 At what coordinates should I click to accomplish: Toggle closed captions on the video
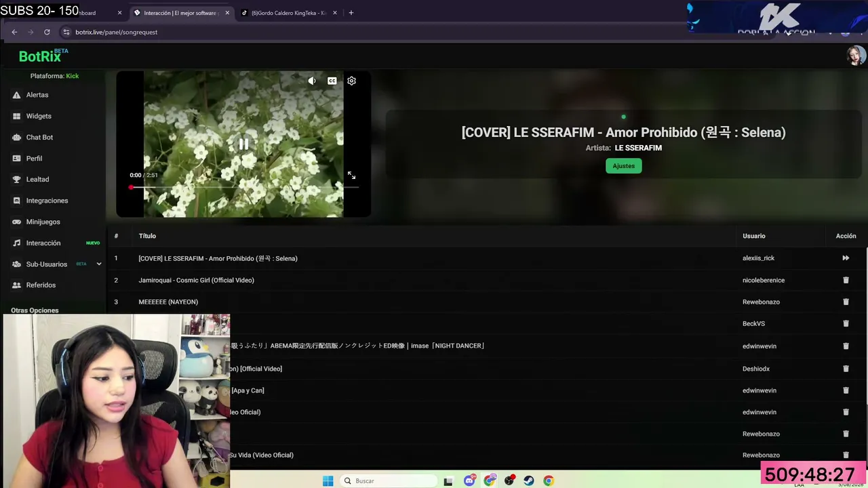(x=332, y=81)
